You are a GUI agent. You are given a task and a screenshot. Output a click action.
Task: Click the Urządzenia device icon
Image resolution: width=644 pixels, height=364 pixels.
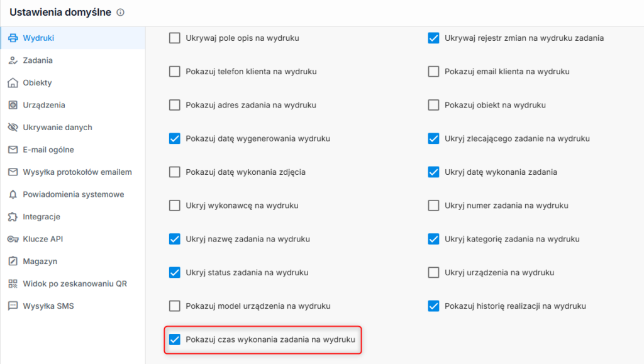point(13,105)
